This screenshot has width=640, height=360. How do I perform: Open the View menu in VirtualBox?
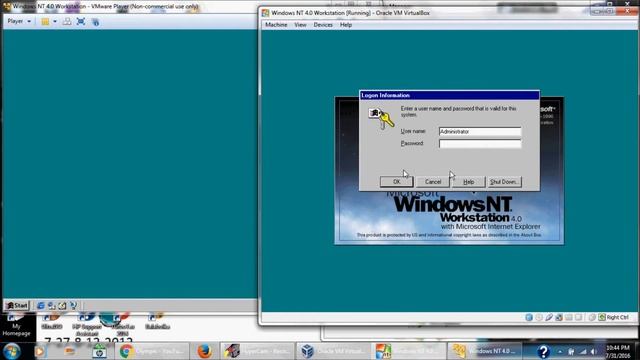pyautogui.click(x=300, y=25)
